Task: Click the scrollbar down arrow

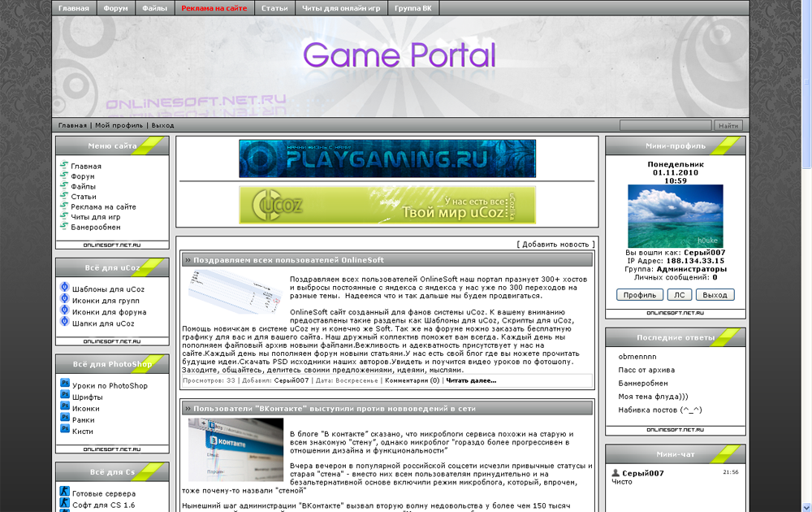Action: tap(807, 507)
